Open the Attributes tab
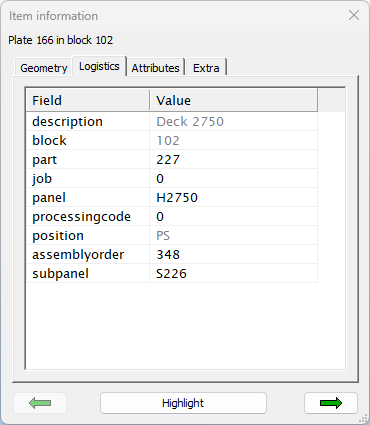The width and height of the screenshot is (370, 425). coord(155,68)
